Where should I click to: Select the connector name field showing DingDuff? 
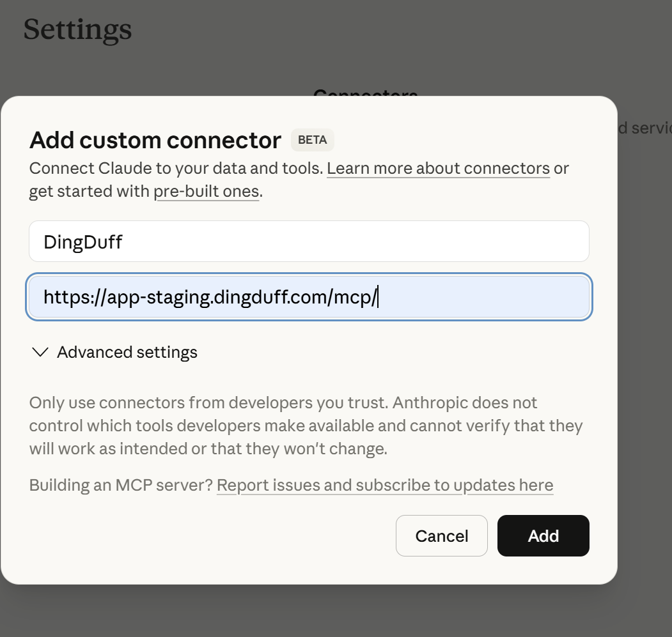coord(309,241)
